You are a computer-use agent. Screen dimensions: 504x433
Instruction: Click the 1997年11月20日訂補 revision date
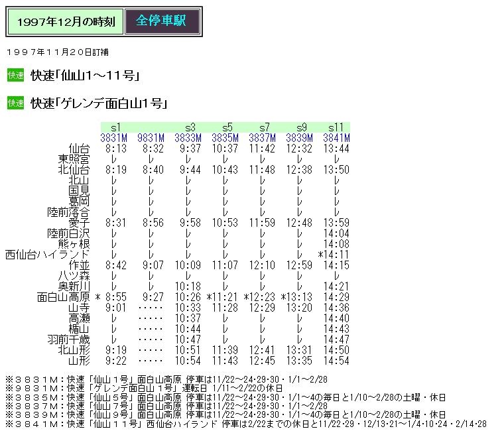58,52
